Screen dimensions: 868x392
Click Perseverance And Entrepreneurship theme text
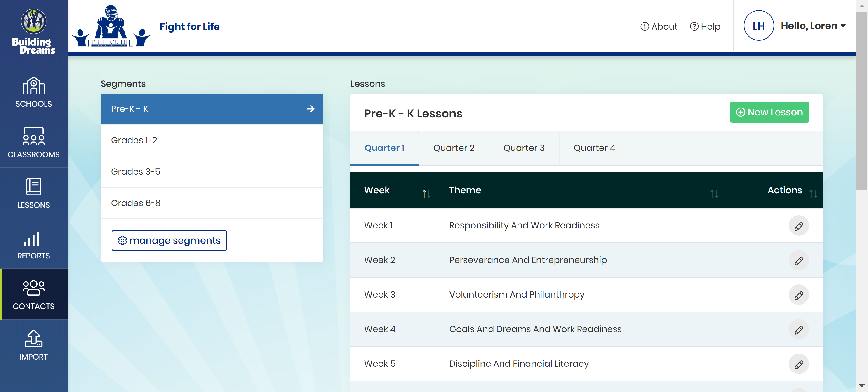click(x=528, y=260)
